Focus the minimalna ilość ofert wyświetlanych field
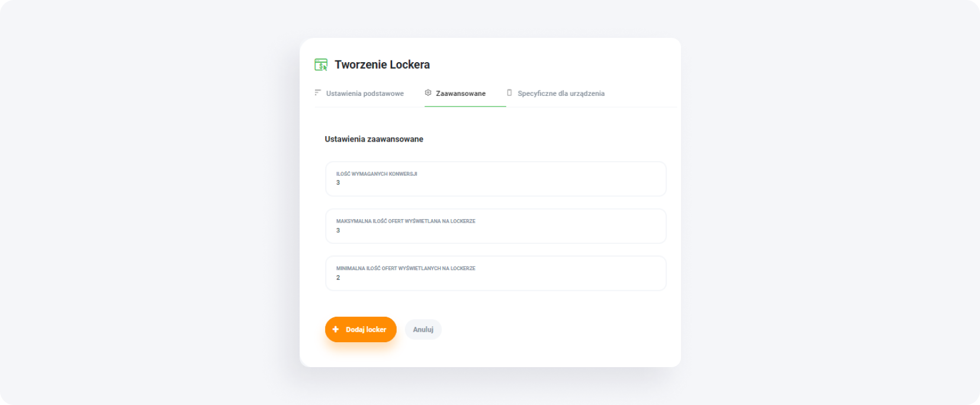Viewport: 980px width, 405px height. [x=495, y=273]
